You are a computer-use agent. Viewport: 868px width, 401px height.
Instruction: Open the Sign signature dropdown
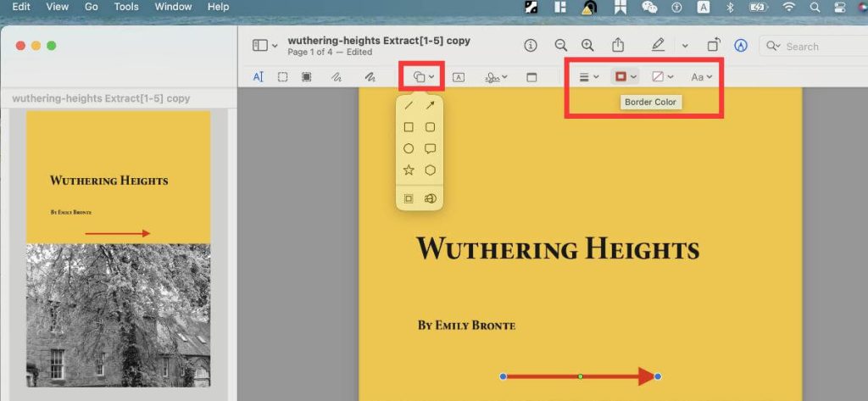click(496, 77)
